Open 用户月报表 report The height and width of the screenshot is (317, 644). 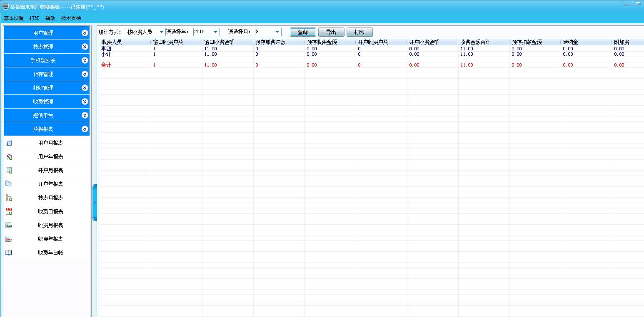click(x=50, y=143)
